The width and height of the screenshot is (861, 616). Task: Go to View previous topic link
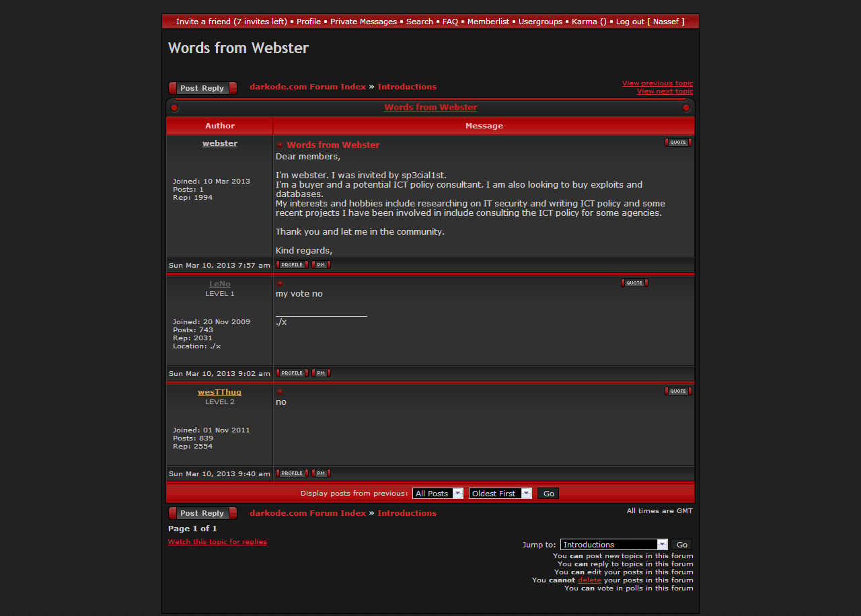pyautogui.click(x=657, y=83)
